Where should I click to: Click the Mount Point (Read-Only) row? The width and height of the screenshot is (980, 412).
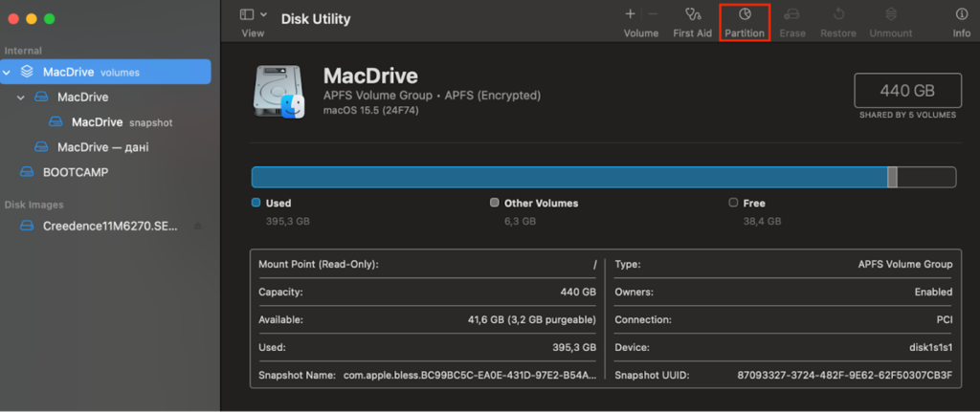click(428, 265)
